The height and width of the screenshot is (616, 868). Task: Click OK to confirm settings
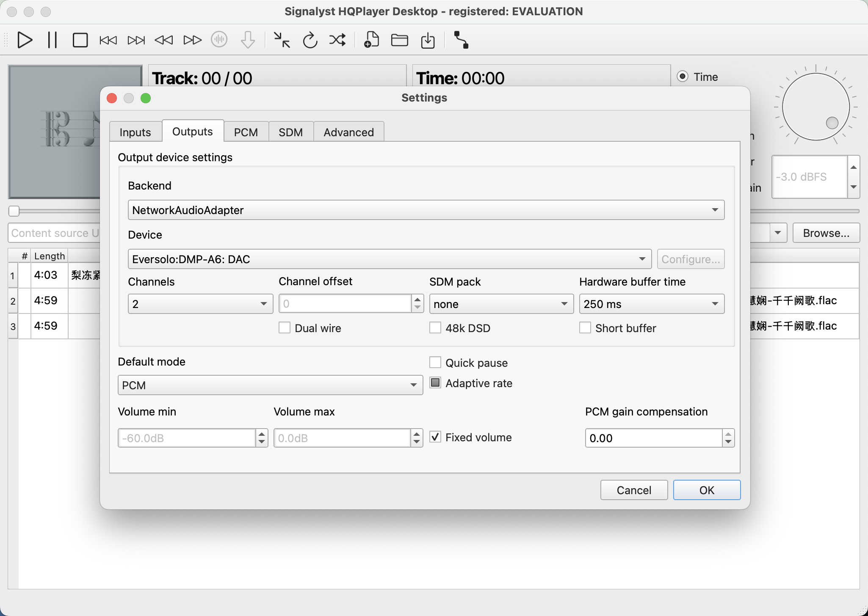pyautogui.click(x=706, y=490)
